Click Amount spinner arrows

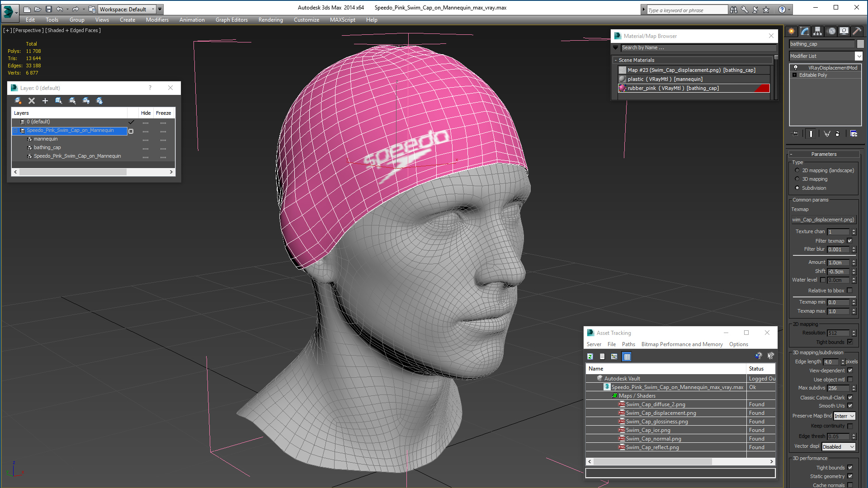click(854, 263)
